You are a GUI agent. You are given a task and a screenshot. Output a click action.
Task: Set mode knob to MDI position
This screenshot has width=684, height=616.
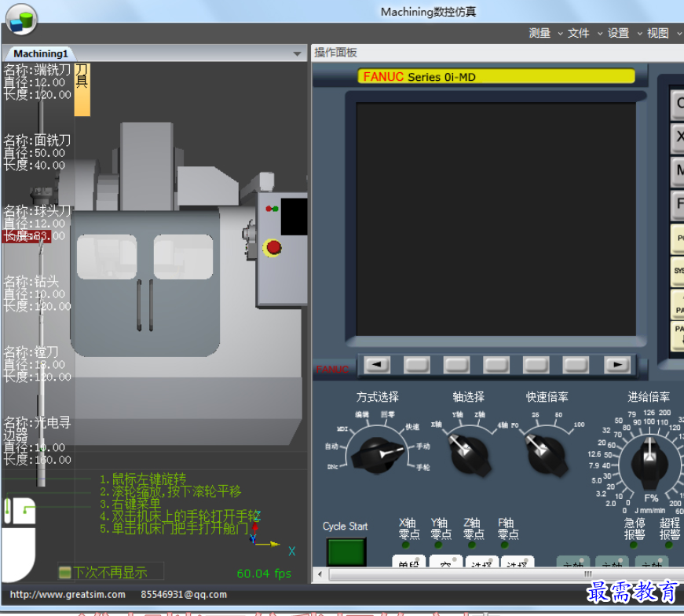pyautogui.click(x=342, y=429)
